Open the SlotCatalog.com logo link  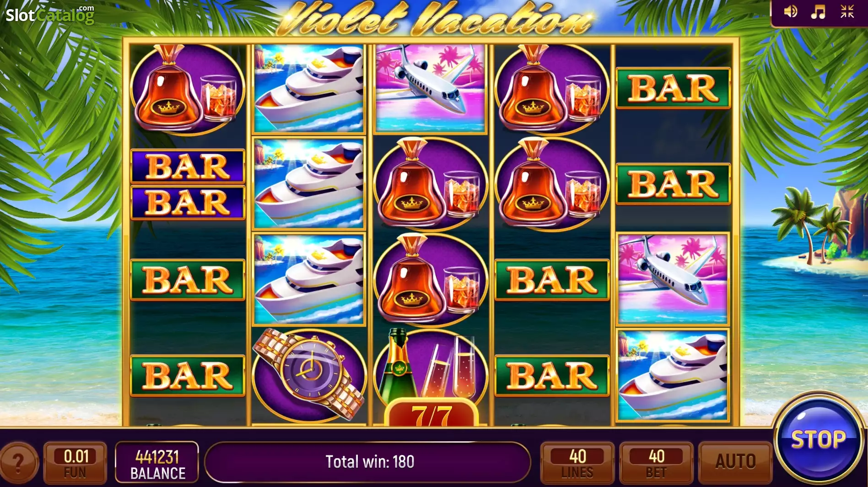pos(50,15)
